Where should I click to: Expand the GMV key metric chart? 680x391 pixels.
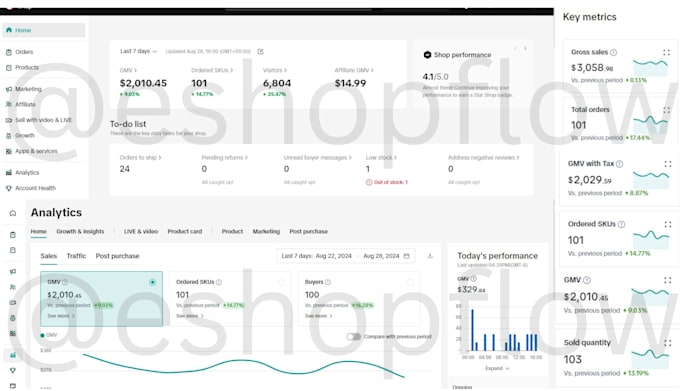coord(668,280)
